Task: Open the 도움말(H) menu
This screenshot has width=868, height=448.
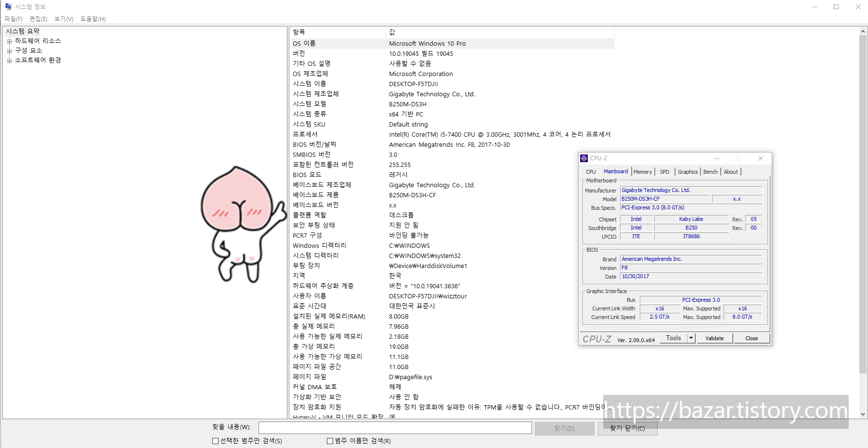Action: pos(93,19)
